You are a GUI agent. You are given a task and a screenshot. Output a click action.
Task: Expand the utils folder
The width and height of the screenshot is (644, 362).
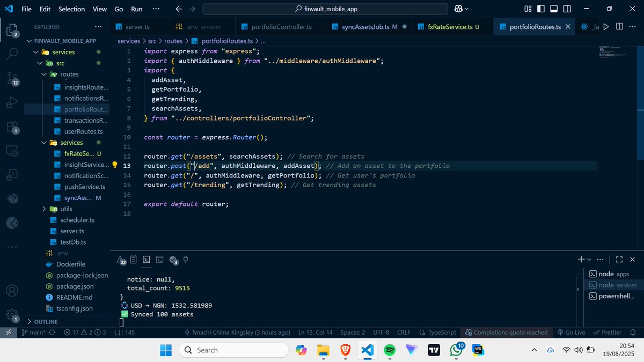click(45, 209)
